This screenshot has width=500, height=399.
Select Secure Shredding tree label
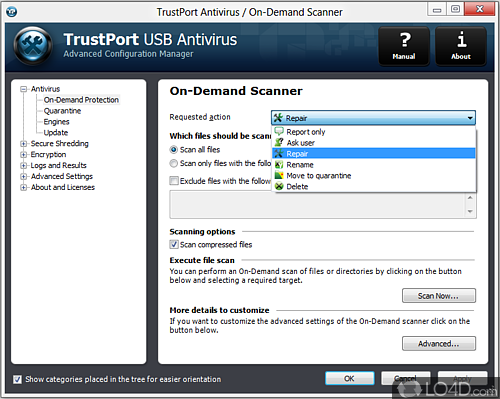coord(60,144)
